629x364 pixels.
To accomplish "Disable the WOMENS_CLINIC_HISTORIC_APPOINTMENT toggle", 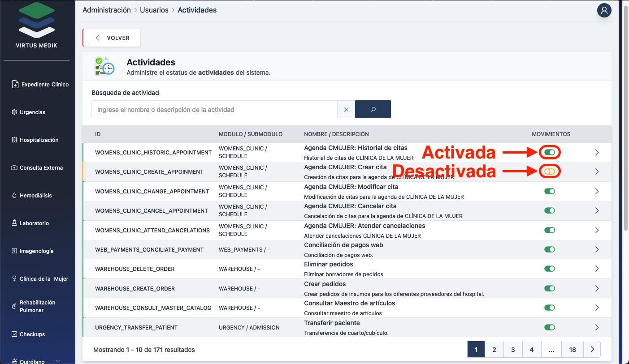I will (x=549, y=152).
